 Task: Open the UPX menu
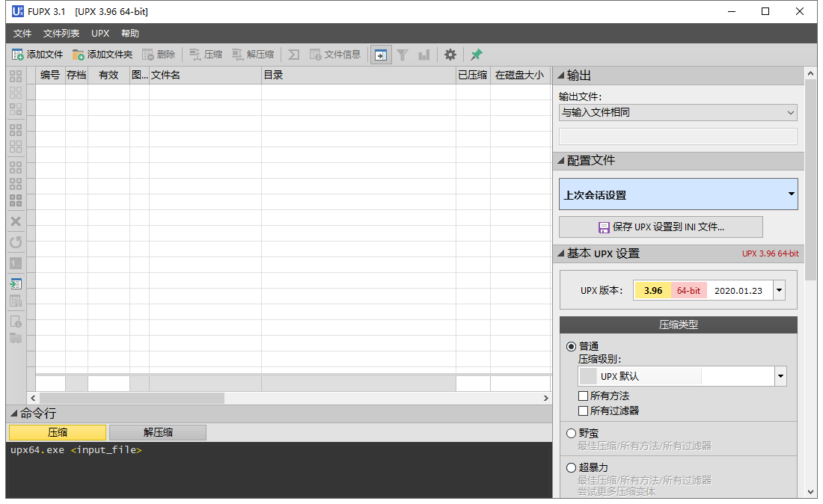(100, 33)
